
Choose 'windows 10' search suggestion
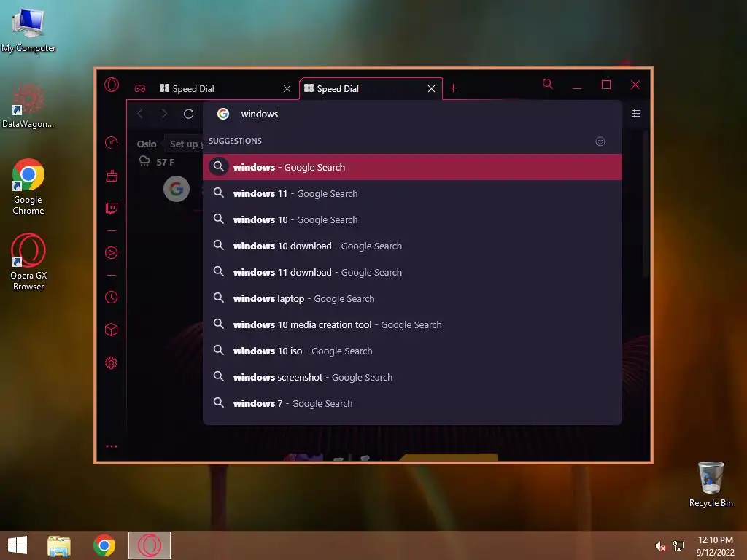tap(413, 219)
